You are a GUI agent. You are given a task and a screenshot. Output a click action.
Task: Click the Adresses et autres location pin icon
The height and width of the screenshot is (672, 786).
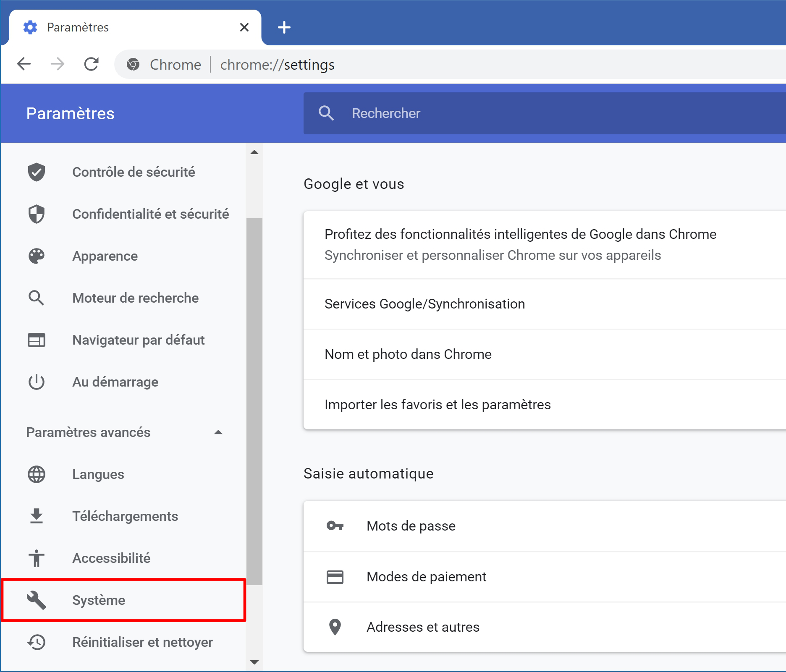click(x=335, y=627)
